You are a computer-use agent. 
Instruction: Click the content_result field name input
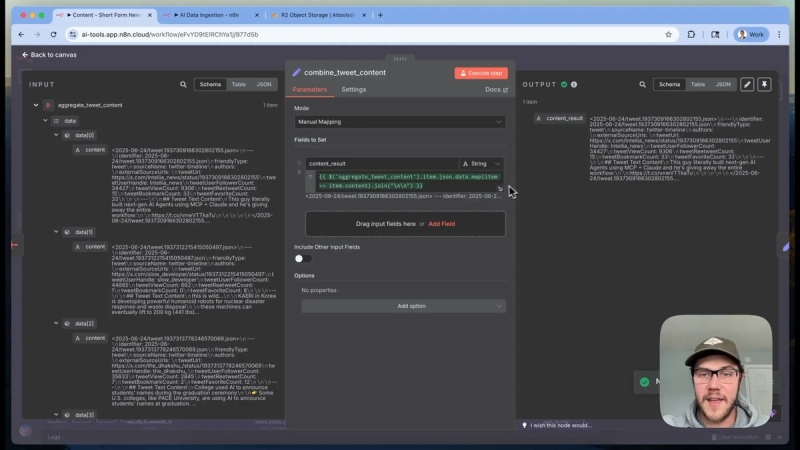tap(382, 164)
